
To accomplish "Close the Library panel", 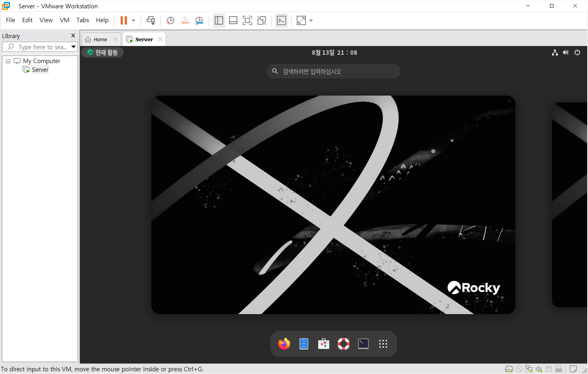I will [73, 36].
